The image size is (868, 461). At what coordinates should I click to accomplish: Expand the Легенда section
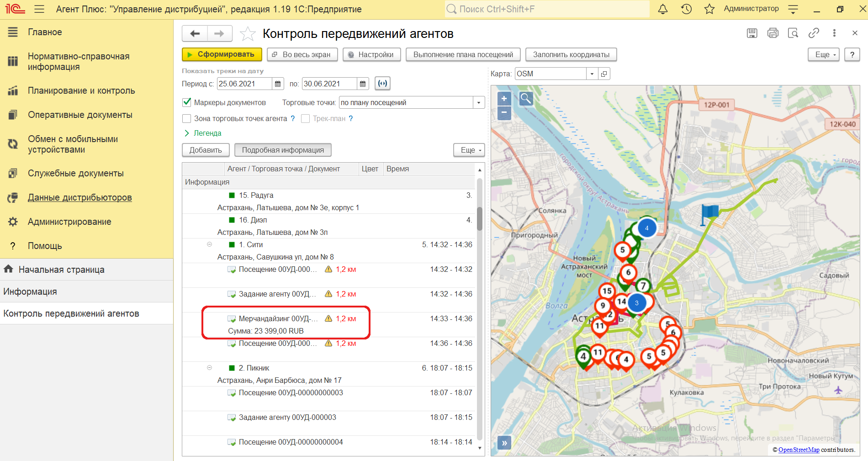pyautogui.click(x=202, y=133)
